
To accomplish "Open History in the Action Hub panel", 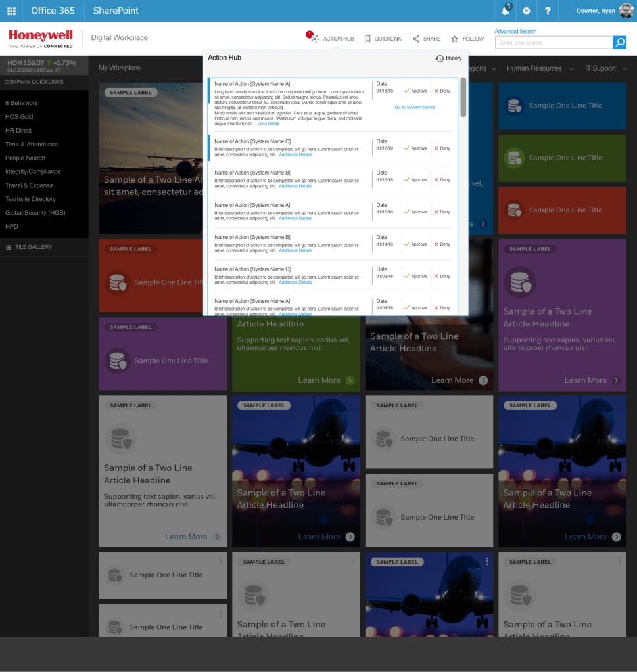I will coord(449,58).
